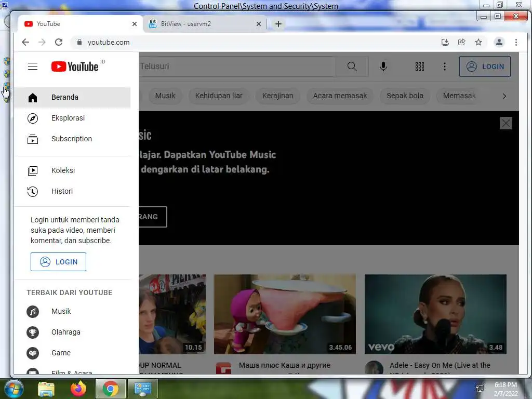Launch Firefox from the taskbar
Viewport: 532px width, 399px height.
pos(78,389)
